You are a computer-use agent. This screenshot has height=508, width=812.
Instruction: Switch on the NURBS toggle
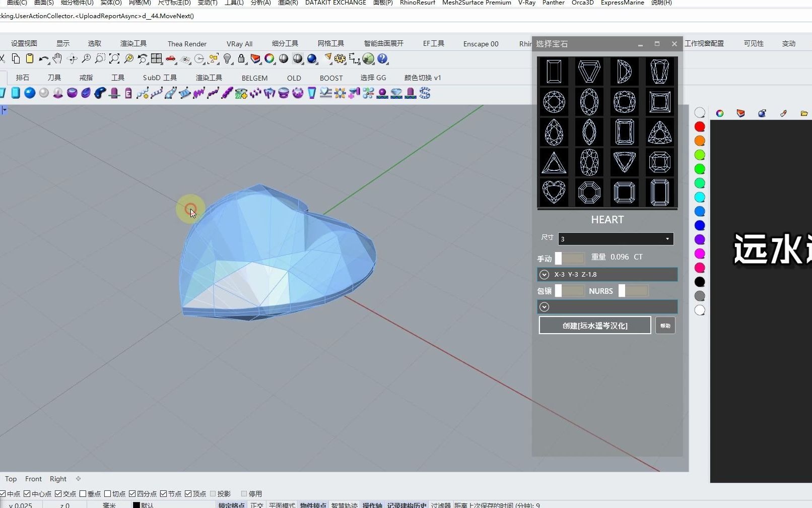pos(633,291)
